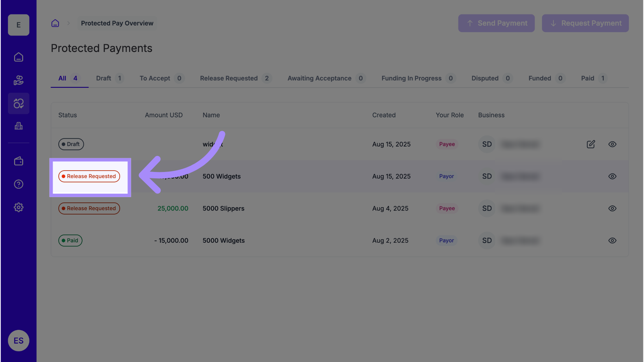Image resolution: width=644 pixels, height=362 pixels.
Task: View the 5000 Slippers payment eye icon
Action: point(612,208)
